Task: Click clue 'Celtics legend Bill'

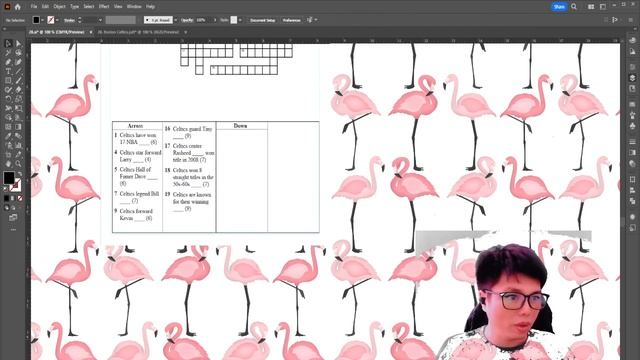Action: coord(139,193)
